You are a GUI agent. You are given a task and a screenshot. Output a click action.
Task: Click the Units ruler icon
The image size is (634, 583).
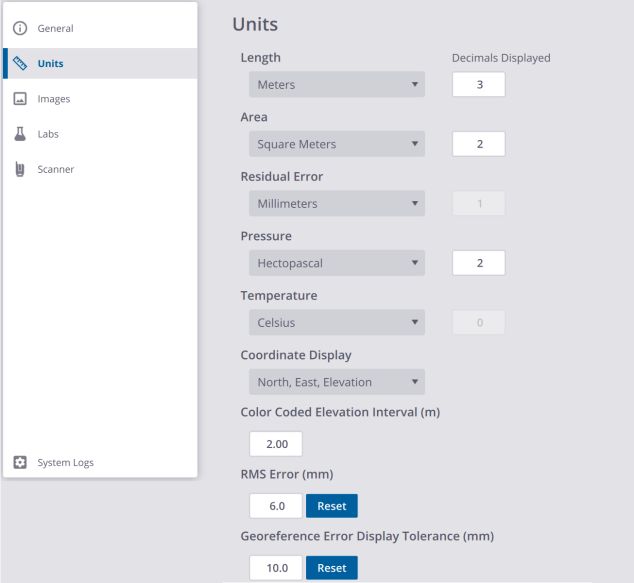[x=20, y=64]
